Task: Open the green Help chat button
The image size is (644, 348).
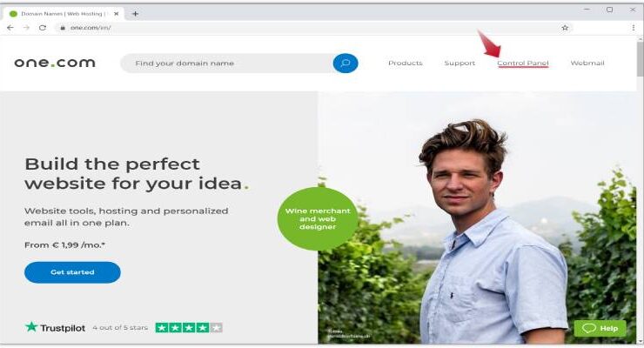Action: coord(600,328)
